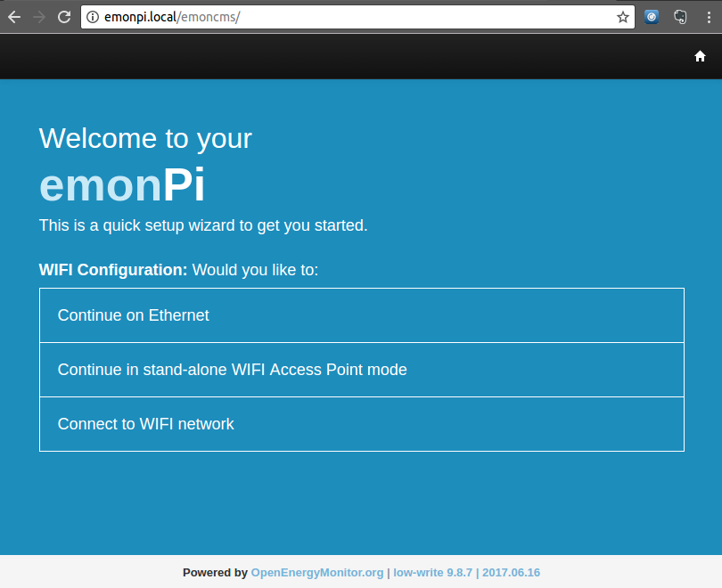Click the browser forward arrow
The height and width of the screenshot is (588, 722).
pyautogui.click(x=39, y=18)
